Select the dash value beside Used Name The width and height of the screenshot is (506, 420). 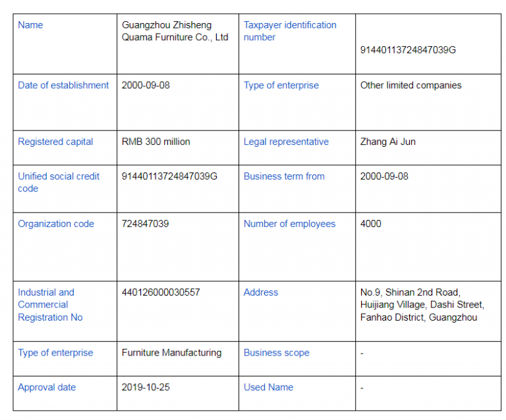click(x=362, y=388)
